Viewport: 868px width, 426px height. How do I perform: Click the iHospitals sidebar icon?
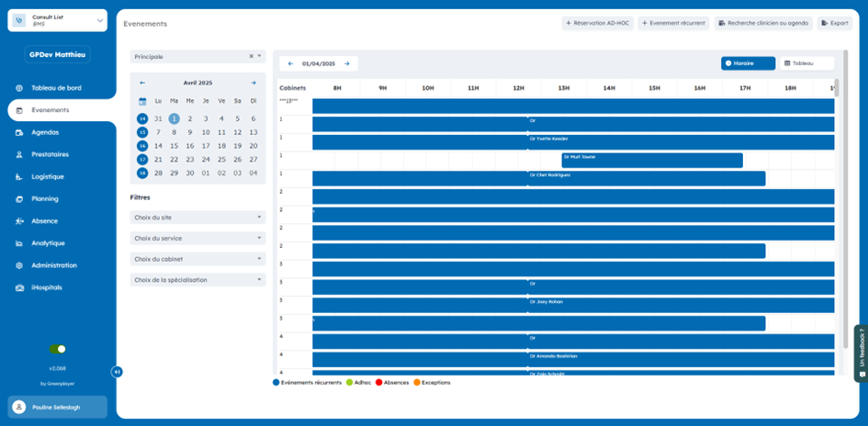tap(19, 287)
